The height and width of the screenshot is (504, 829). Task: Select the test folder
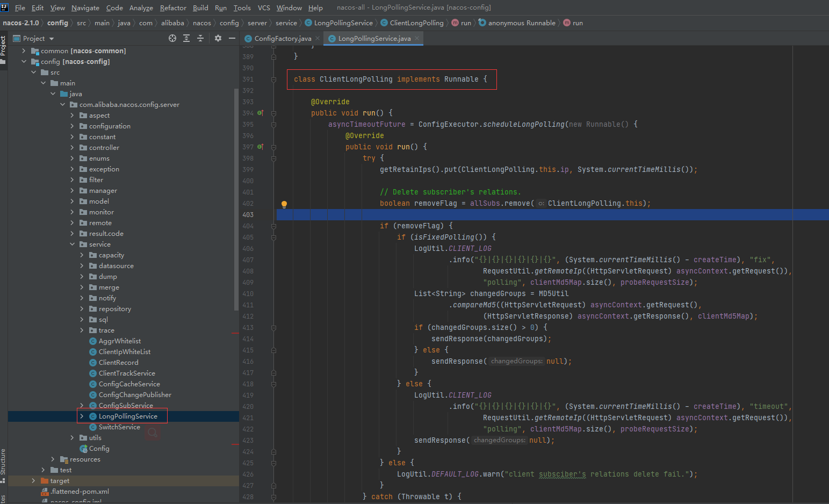click(x=66, y=470)
